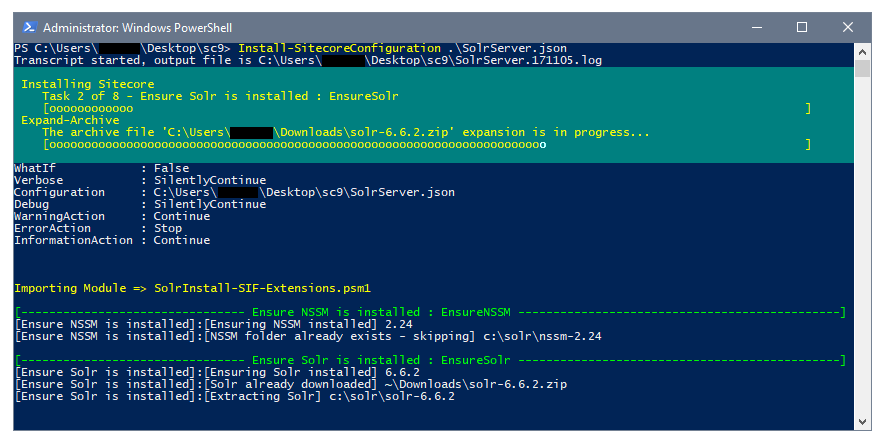Close the Administrator PowerShell window
885x444 pixels.
(847, 27)
